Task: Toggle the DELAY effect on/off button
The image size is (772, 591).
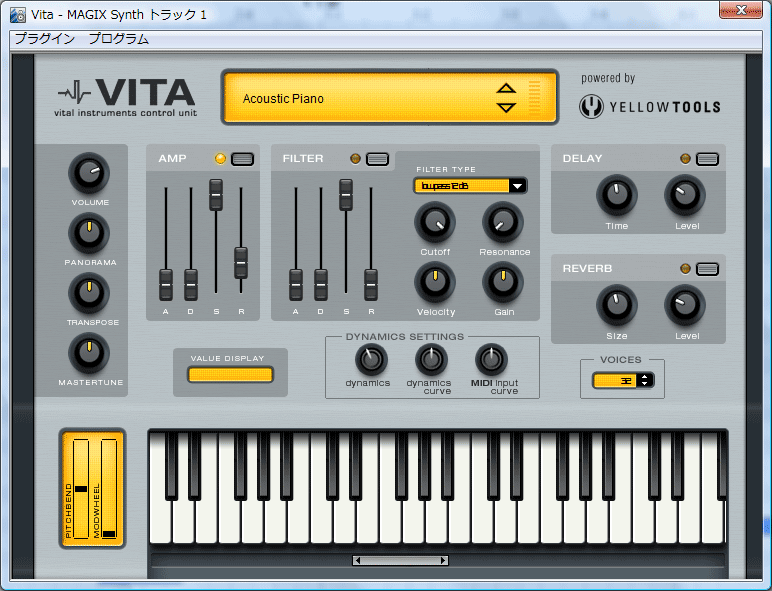Action: tap(708, 159)
